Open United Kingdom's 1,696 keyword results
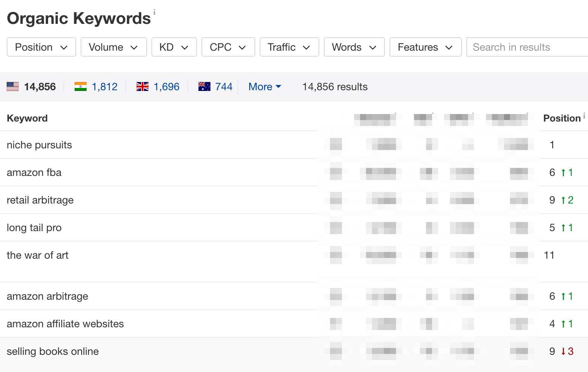 click(x=167, y=87)
